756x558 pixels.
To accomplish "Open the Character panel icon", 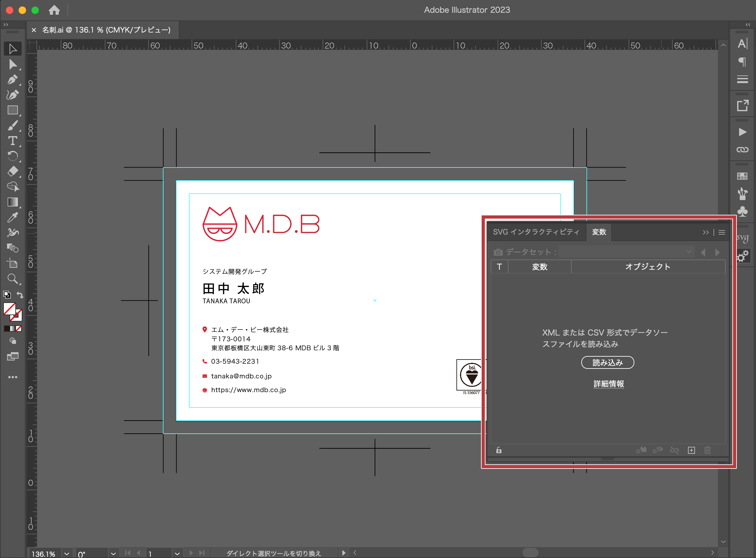I will 743,44.
